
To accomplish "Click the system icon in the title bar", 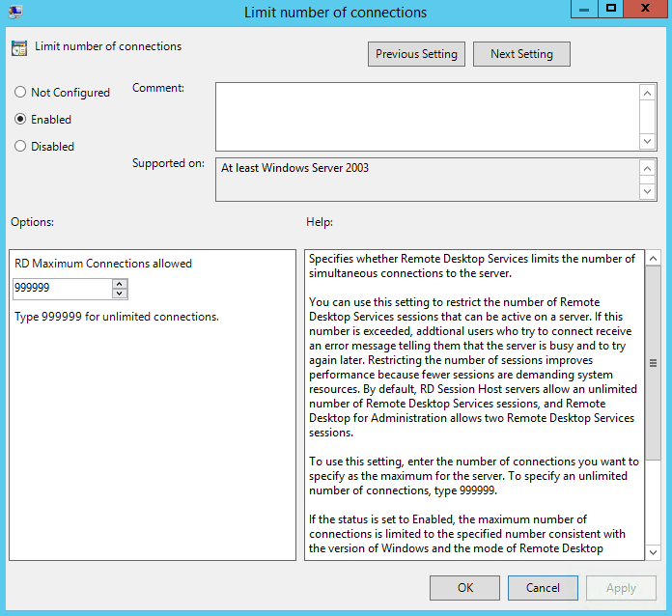I will click(16, 13).
